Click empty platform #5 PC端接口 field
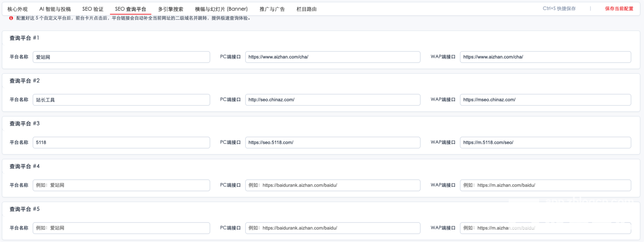644x242 pixels. coord(333,228)
